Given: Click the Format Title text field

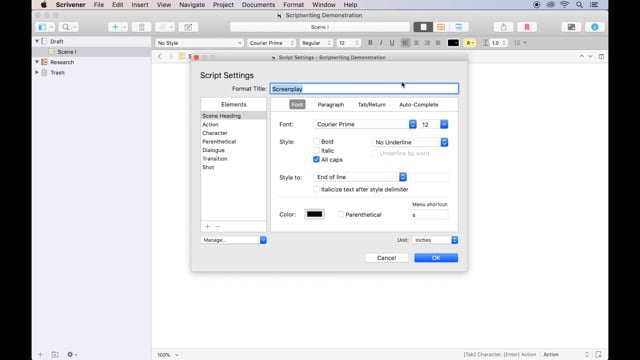Looking at the screenshot, I should (x=364, y=89).
